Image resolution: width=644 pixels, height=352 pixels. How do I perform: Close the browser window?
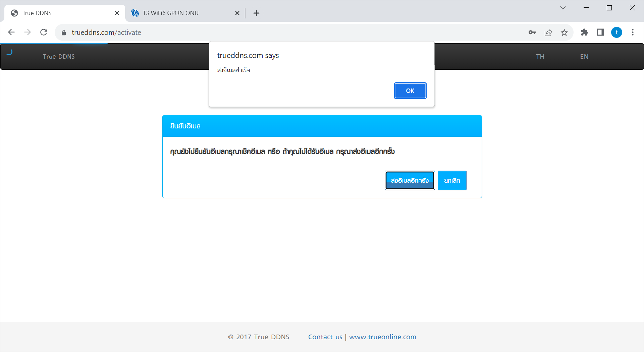tap(632, 8)
